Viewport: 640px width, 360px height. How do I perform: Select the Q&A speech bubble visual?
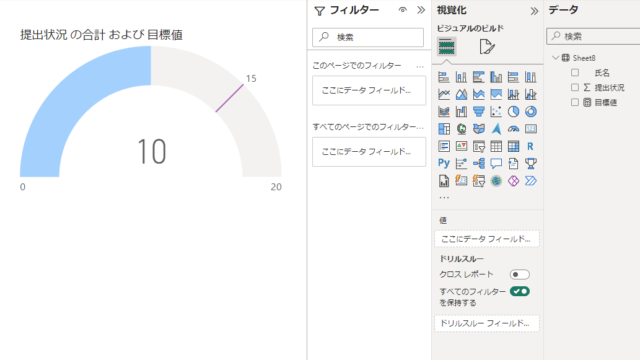[496, 163]
